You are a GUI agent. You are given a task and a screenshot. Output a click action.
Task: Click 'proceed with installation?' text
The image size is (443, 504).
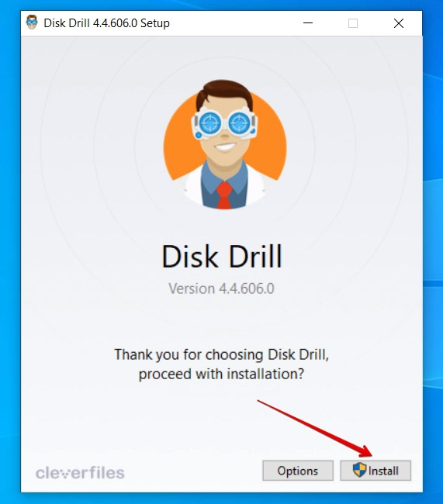pos(221,375)
